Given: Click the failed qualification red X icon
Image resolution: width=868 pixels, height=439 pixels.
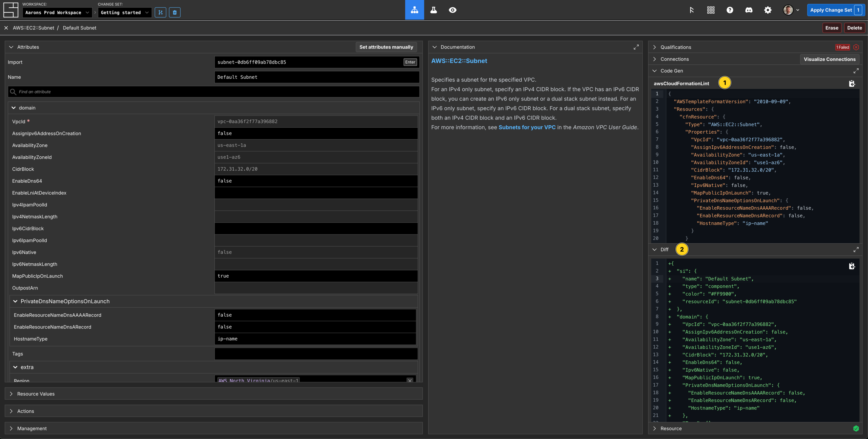Looking at the screenshot, I should click(856, 47).
